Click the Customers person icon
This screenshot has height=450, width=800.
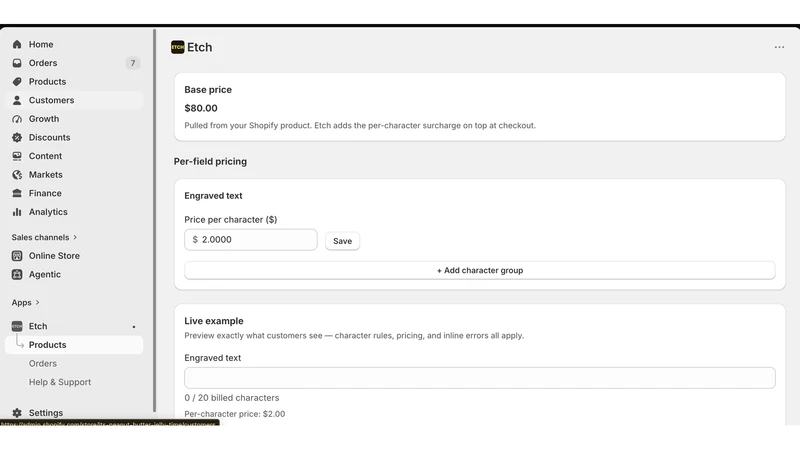tap(17, 100)
